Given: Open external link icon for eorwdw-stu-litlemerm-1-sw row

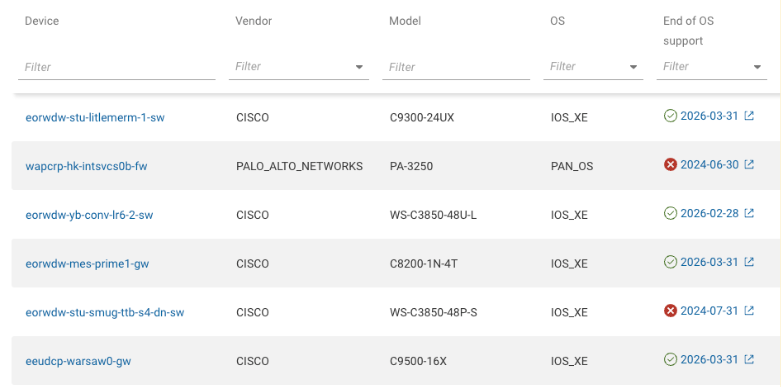Looking at the screenshot, I should (749, 116).
